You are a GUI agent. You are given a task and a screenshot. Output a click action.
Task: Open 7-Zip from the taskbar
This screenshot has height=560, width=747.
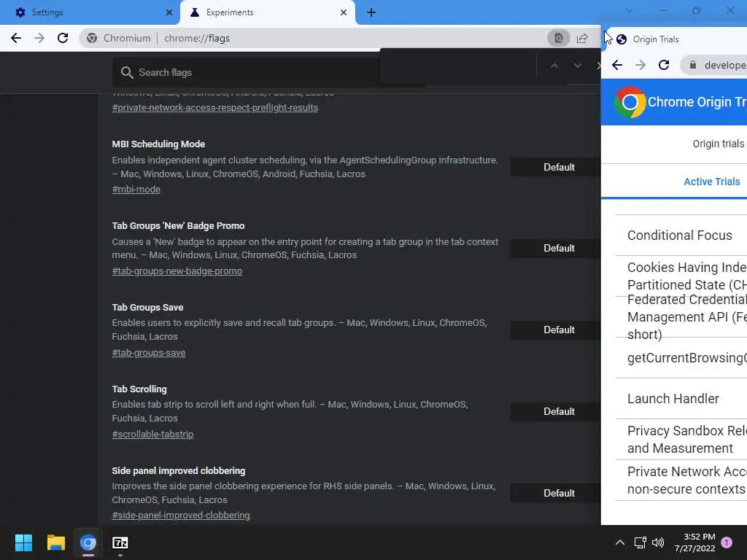pyautogui.click(x=120, y=542)
